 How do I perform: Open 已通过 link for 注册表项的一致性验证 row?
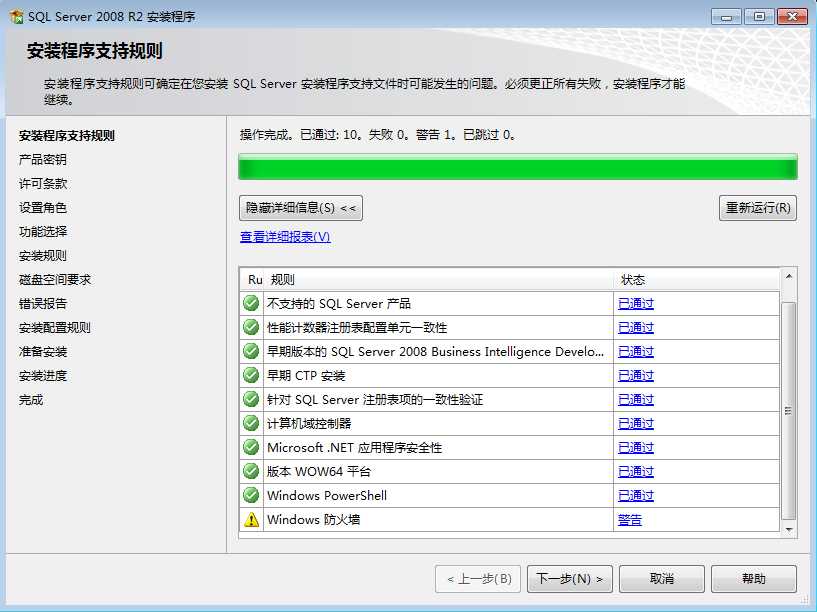pyautogui.click(x=636, y=399)
